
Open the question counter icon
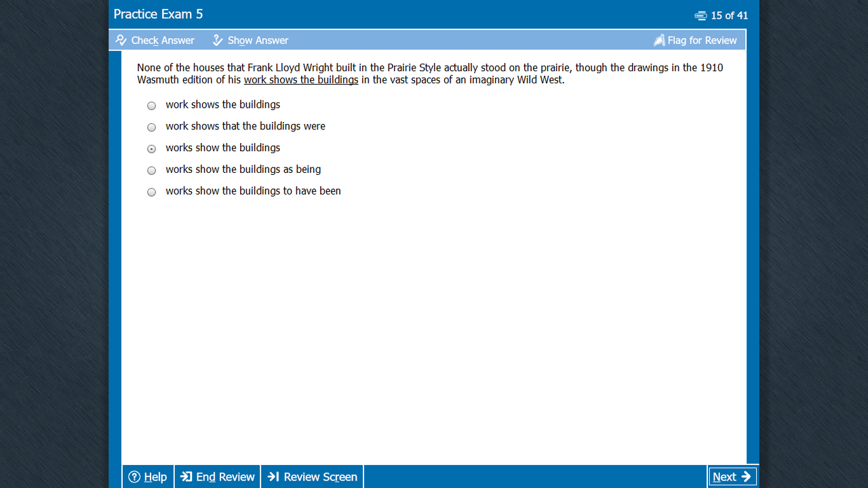701,16
